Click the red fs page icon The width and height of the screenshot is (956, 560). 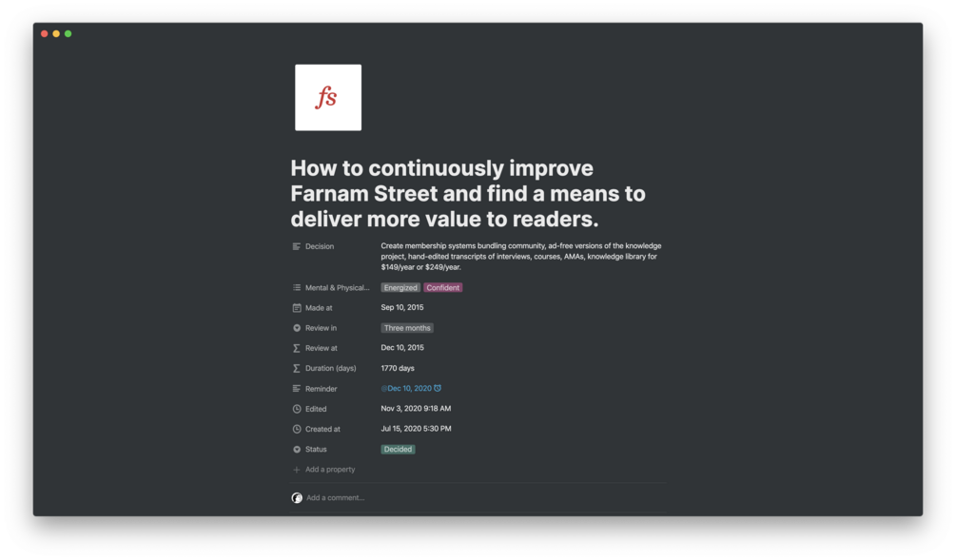pos(328,98)
